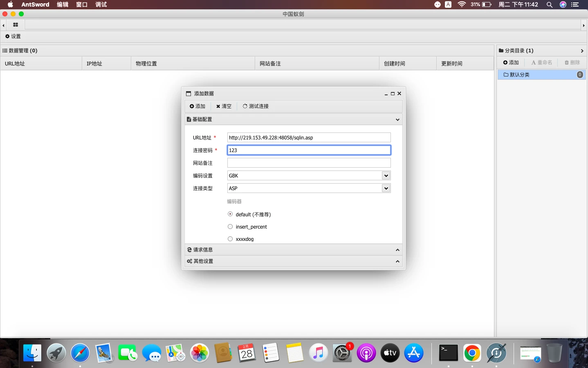Click the grid home tab icon

tap(16, 25)
